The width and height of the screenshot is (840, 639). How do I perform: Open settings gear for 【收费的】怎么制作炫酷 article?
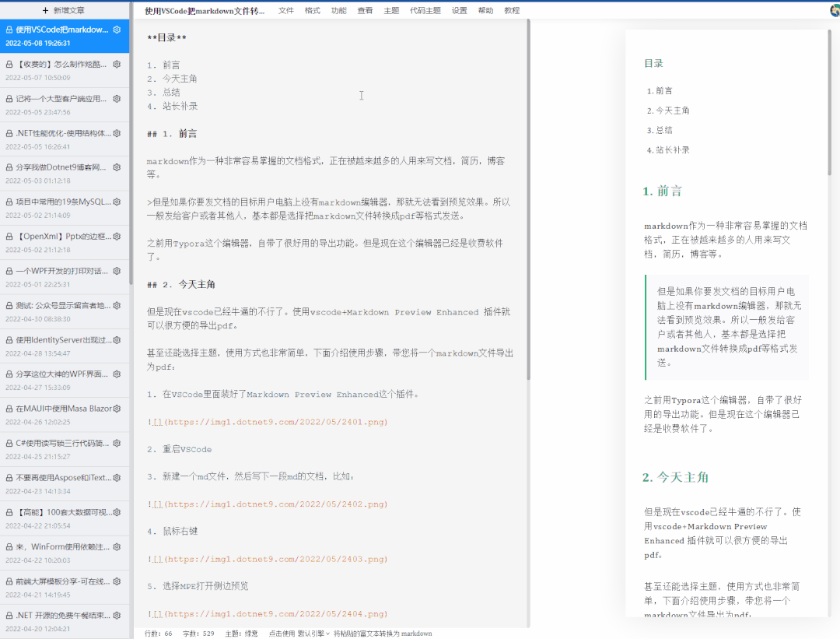pos(117,64)
